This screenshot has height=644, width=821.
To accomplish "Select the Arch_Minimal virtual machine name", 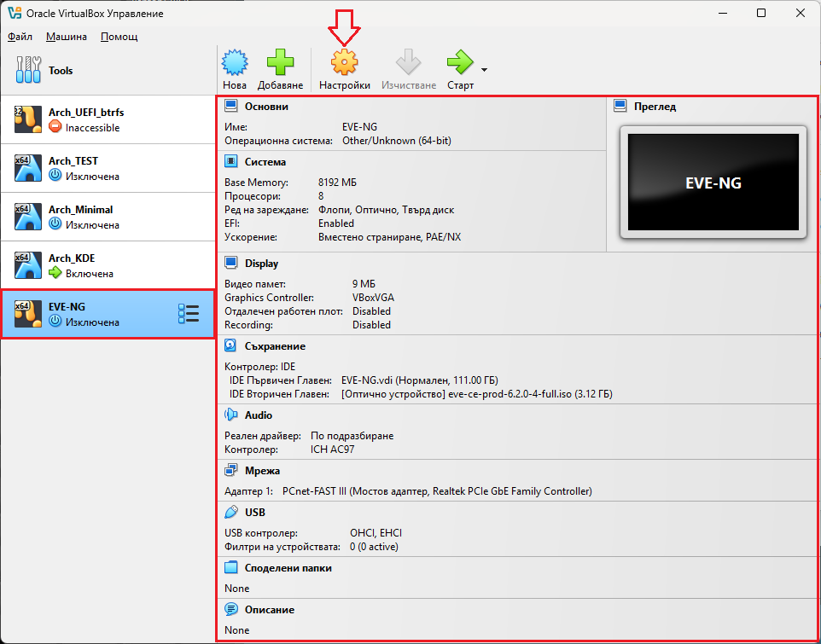I will [80, 210].
